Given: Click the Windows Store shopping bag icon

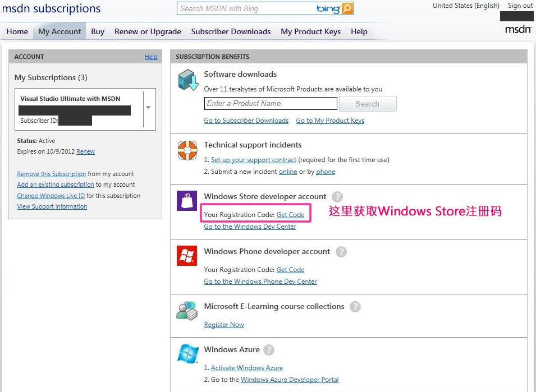Looking at the screenshot, I should 187,200.
